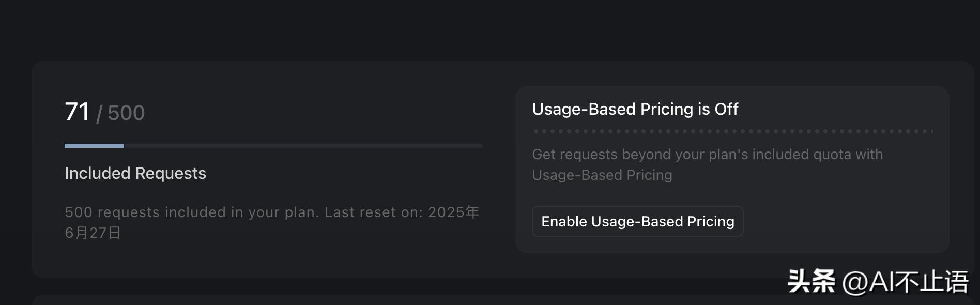Click the 头条 watermark logo
The width and height of the screenshot is (980, 305).
pos(810,282)
